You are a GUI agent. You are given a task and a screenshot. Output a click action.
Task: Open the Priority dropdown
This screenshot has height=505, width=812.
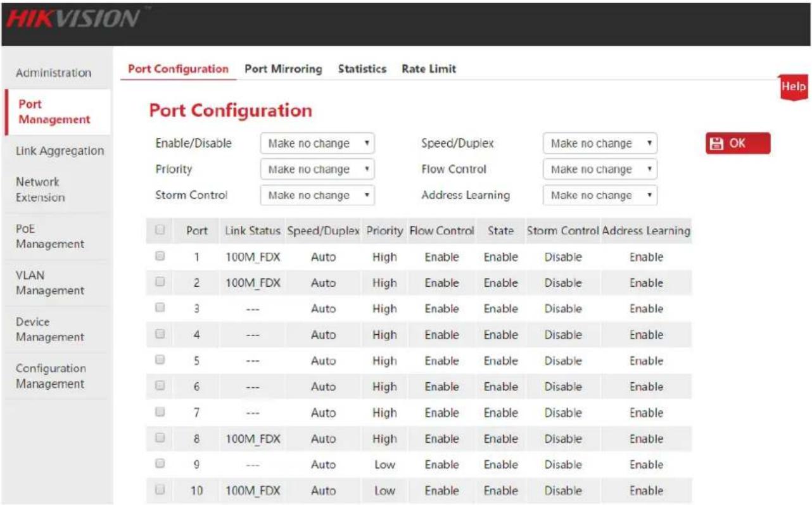(317, 170)
